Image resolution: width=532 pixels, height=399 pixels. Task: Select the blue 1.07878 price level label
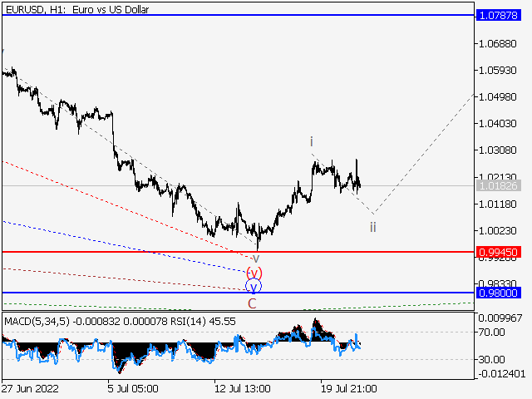pos(499,15)
